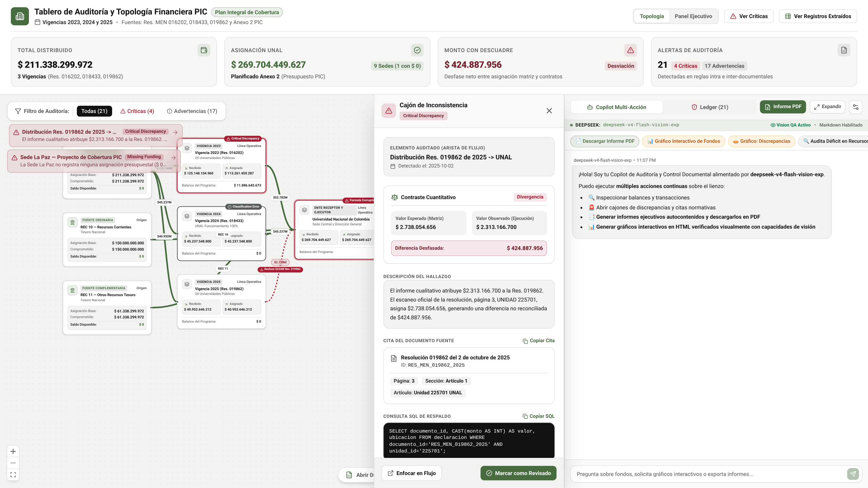Viewport: 868px width, 488px height.
Task: Open the Copilot settings sliders icon
Action: pos(856,107)
